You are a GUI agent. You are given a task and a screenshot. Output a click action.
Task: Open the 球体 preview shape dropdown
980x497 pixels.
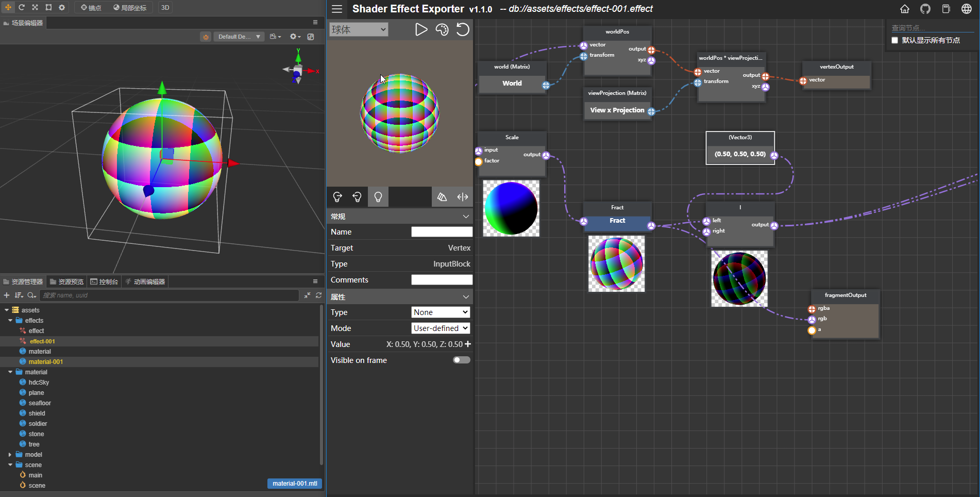pos(358,29)
